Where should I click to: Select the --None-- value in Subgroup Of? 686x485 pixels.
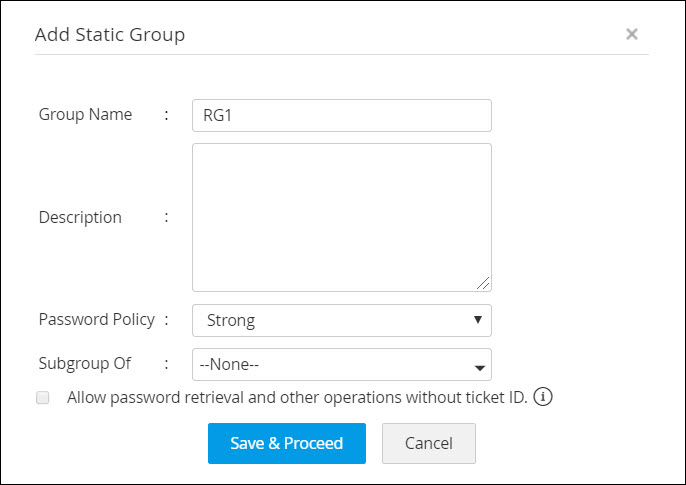(236, 365)
